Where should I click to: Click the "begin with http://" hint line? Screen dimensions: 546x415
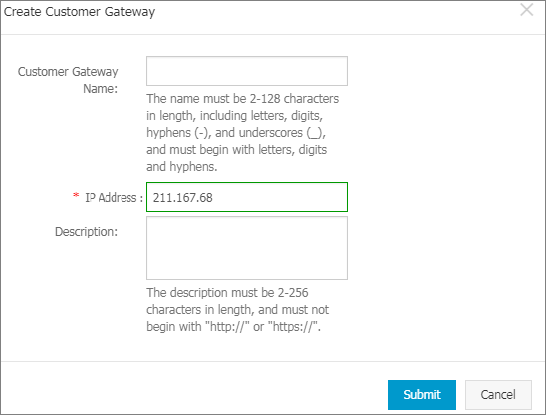pos(233,327)
